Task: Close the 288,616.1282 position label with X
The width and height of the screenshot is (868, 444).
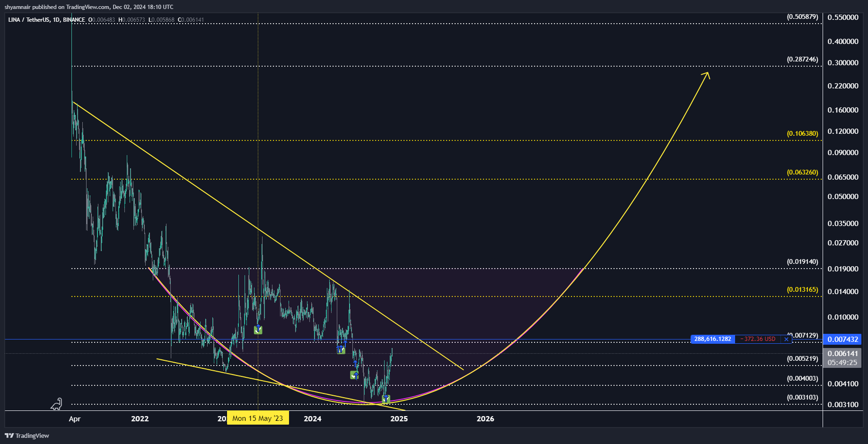Action: pyautogui.click(x=787, y=339)
